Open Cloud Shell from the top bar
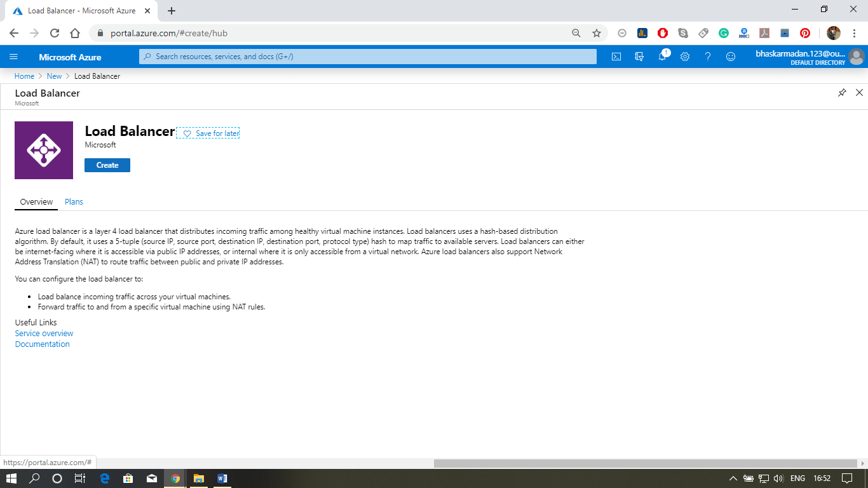 point(616,57)
